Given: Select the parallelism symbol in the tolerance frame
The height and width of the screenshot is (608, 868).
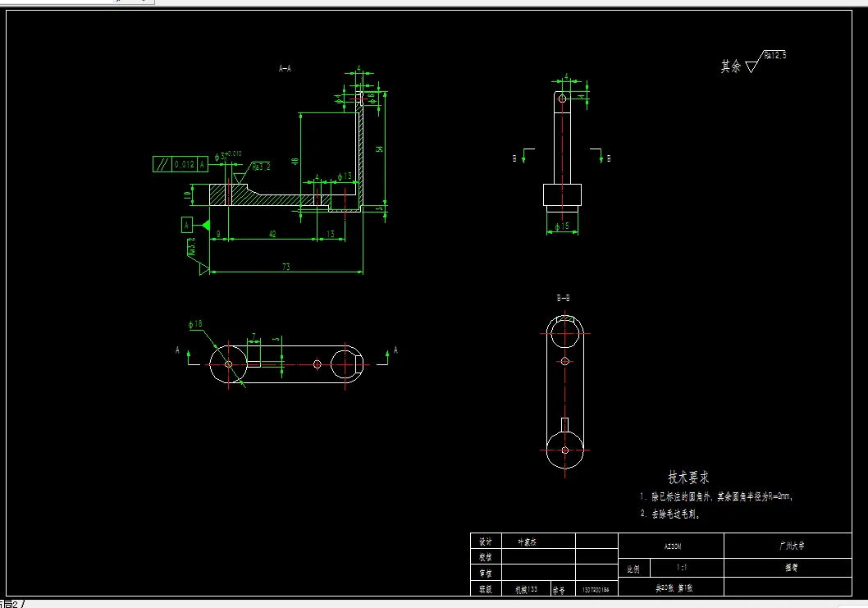Looking at the screenshot, I should tap(162, 164).
